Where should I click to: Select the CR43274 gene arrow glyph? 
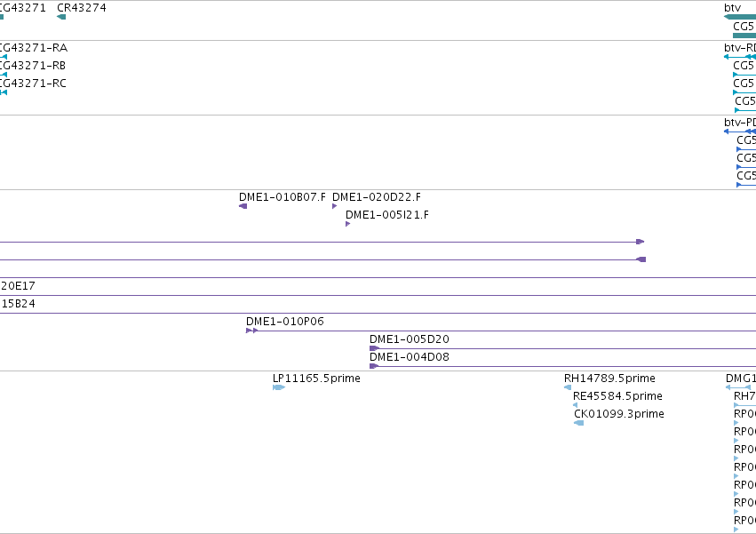coord(61,17)
